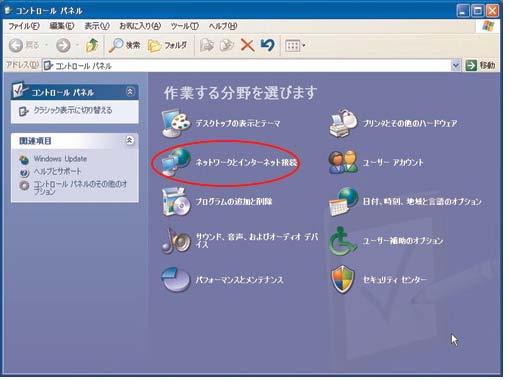Image resolution: width=509 pixels, height=380 pixels.
Task: Open サウンド、音声 speaker category icon
Action: click(x=176, y=241)
